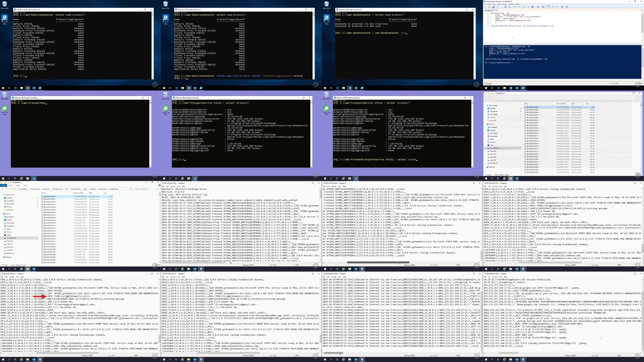Click TransportRoles in Explorer breadcrumb

[x=76, y=189]
